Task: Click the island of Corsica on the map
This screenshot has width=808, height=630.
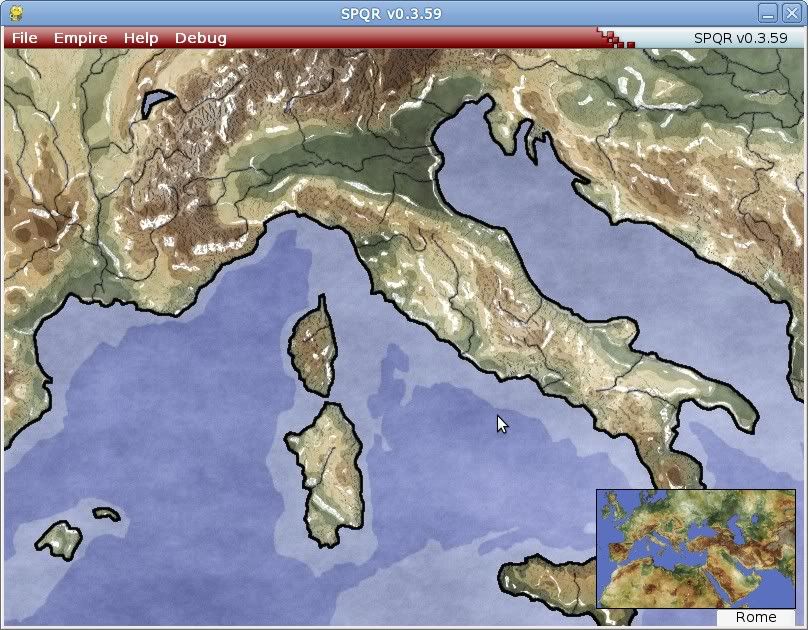Action: pyautogui.click(x=313, y=348)
